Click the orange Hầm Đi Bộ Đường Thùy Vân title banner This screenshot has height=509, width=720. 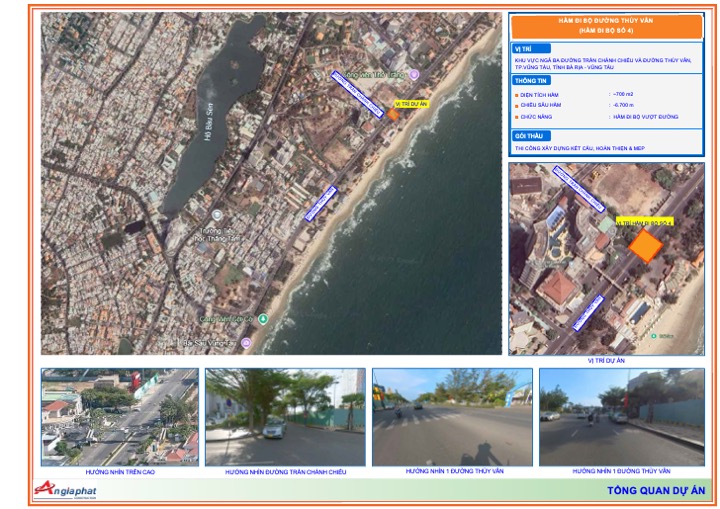point(607,27)
